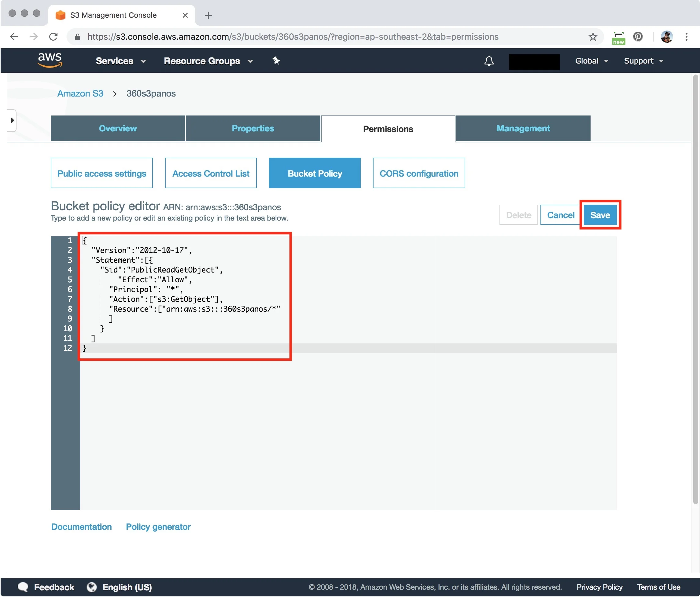Switch to the Overview tab
Screen dimensions: 700x597
(x=118, y=129)
